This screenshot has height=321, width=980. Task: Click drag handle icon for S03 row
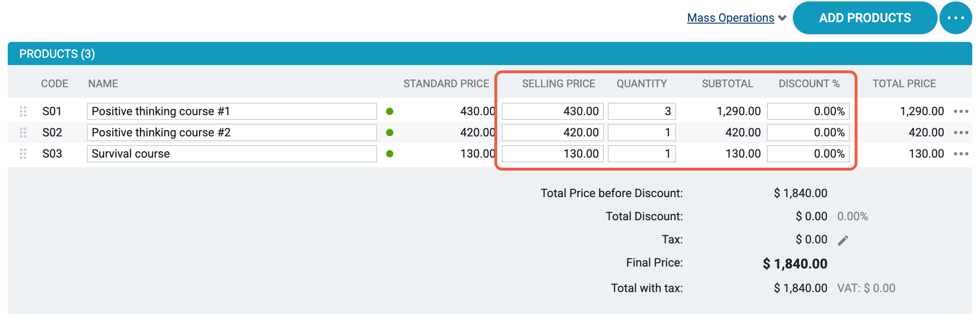click(23, 154)
